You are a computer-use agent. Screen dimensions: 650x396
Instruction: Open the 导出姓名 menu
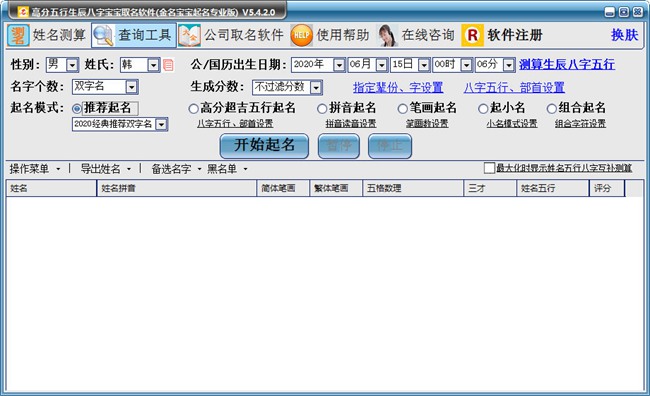pos(106,169)
